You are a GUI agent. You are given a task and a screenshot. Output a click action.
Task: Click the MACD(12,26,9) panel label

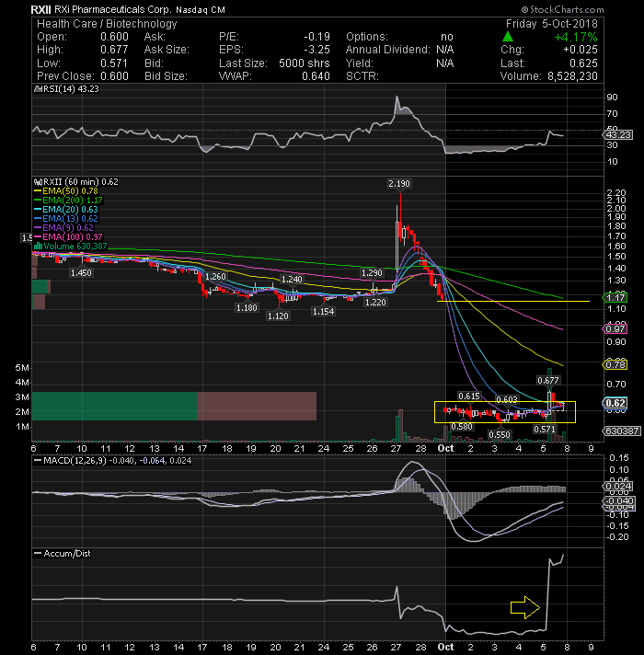pyautogui.click(x=75, y=461)
